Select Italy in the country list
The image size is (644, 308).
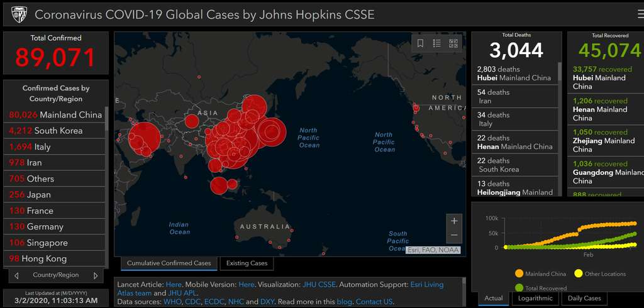pos(55,146)
